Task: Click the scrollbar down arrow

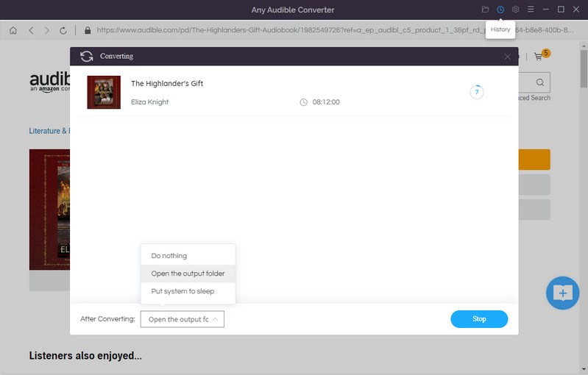Action: tap(584, 369)
